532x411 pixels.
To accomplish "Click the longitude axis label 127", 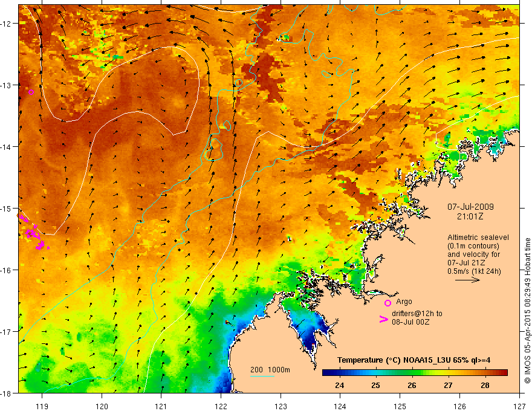I will (519, 406).
